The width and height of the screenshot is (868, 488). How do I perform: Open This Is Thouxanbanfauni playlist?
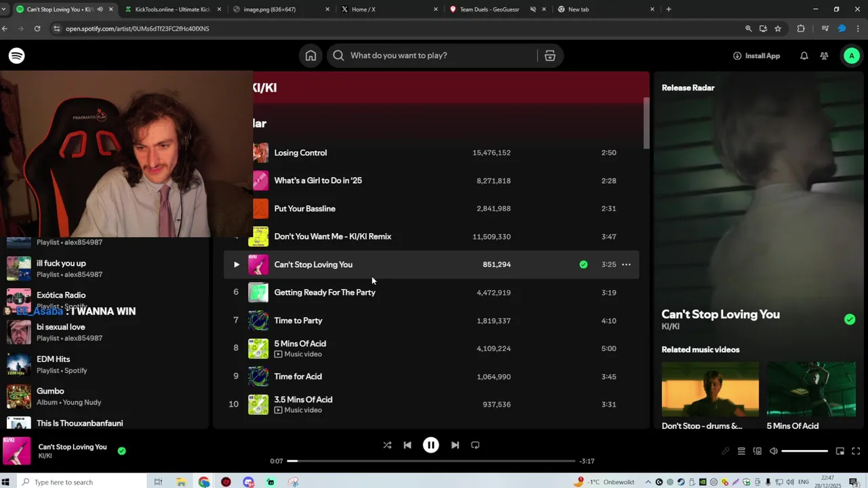[105, 424]
